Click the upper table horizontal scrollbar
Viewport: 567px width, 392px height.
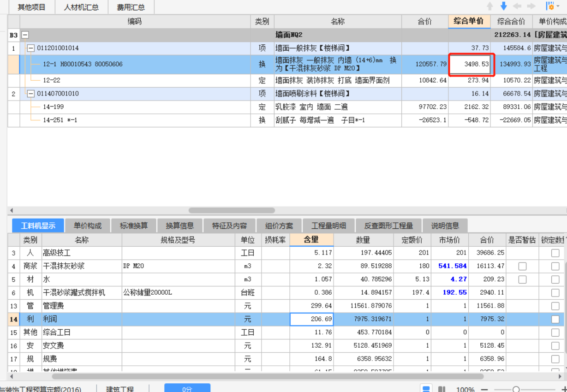pos(232,210)
